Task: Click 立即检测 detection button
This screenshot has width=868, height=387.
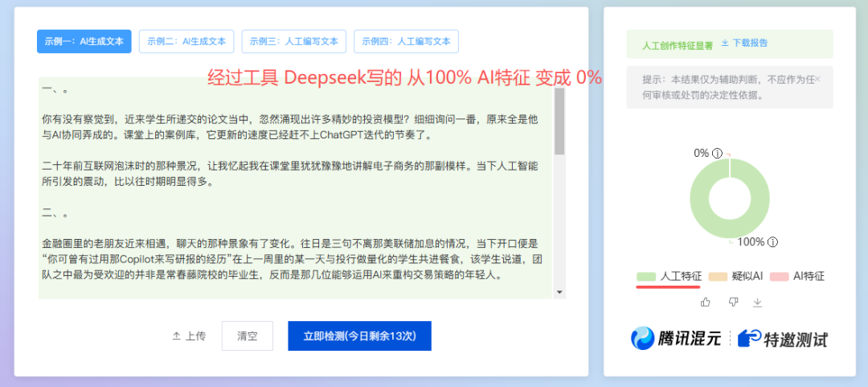Action: pos(359,336)
